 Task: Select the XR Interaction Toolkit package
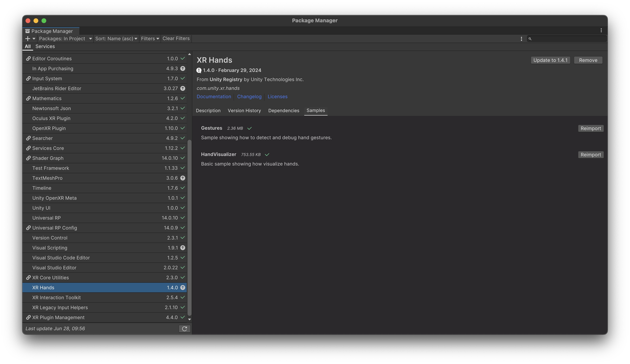(x=105, y=298)
